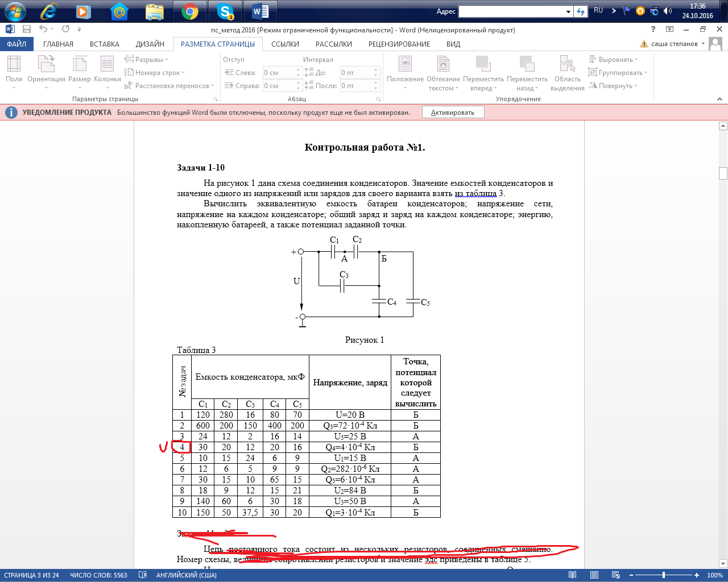Click the Save icon in quick access toolbar

click(27, 30)
